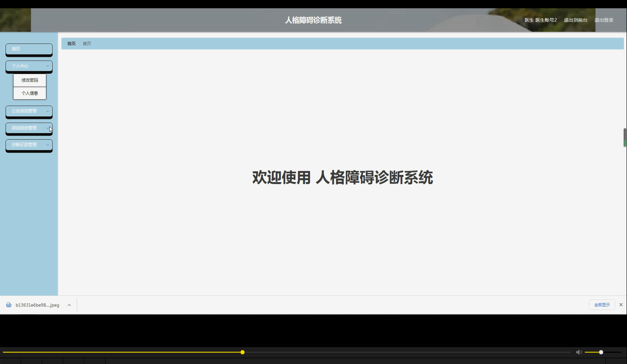Screen dimensions: 627x364
Task: Click the yellow video progress slider
Action: click(x=242, y=352)
